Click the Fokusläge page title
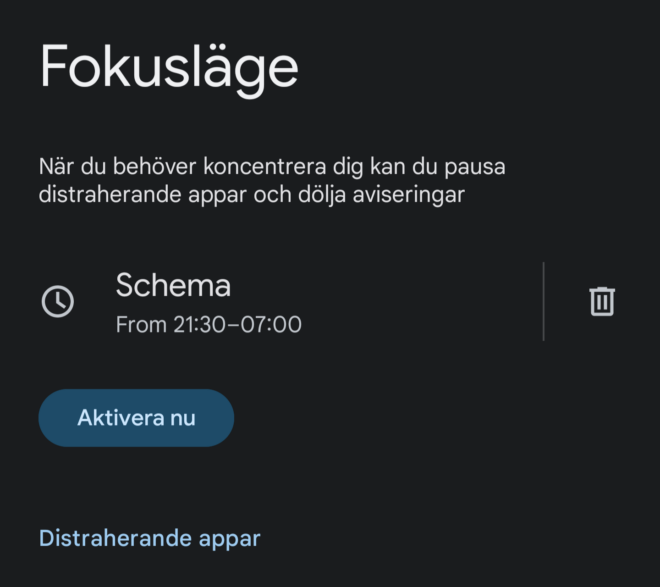 [169, 69]
